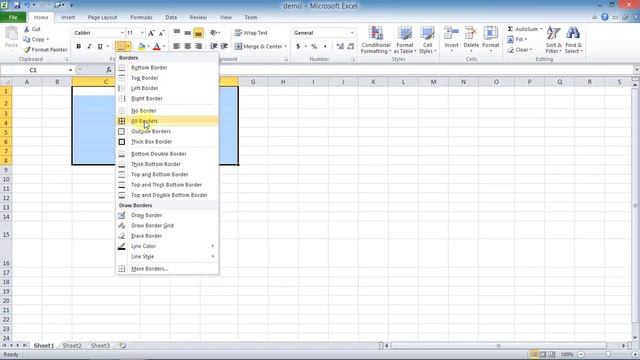This screenshot has width=640, height=360.
Task: Open the Name Box dropdown arrow
Action: (70, 70)
